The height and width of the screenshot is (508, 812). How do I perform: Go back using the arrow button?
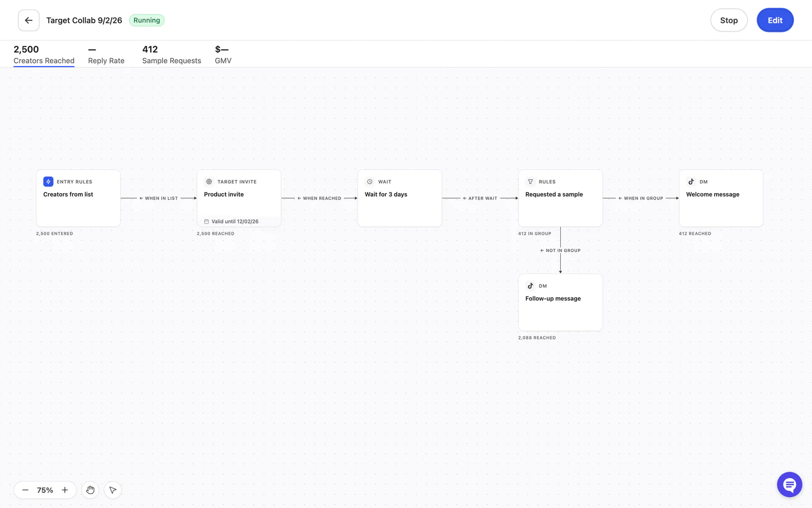pyautogui.click(x=28, y=20)
